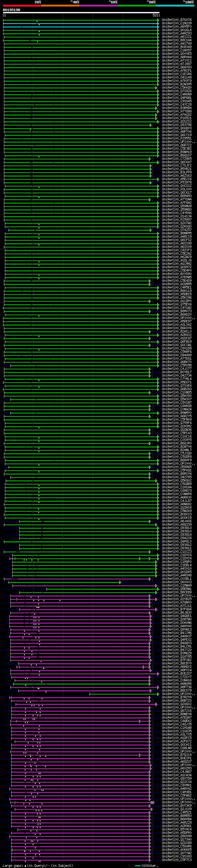Select hit label UniRef100_C9SXM3
Image resolution: width=197 pixels, height=868 pixels.
pos(177,856)
